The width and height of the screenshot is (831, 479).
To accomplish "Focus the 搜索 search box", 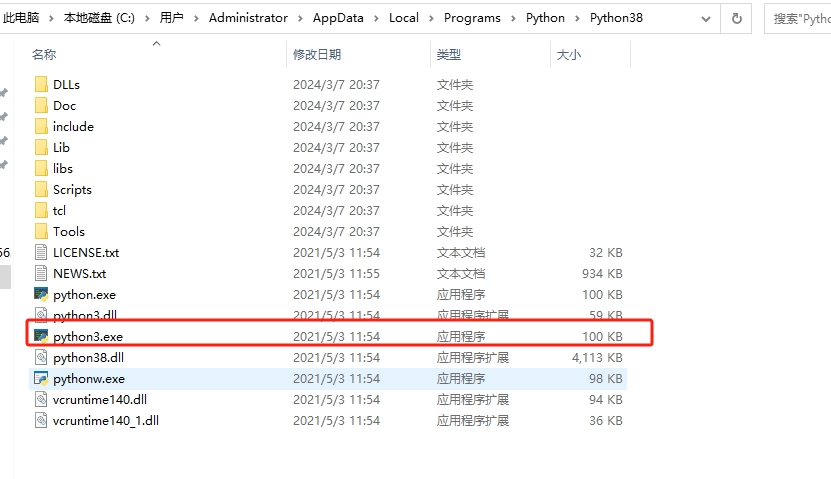I will click(798, 19).
